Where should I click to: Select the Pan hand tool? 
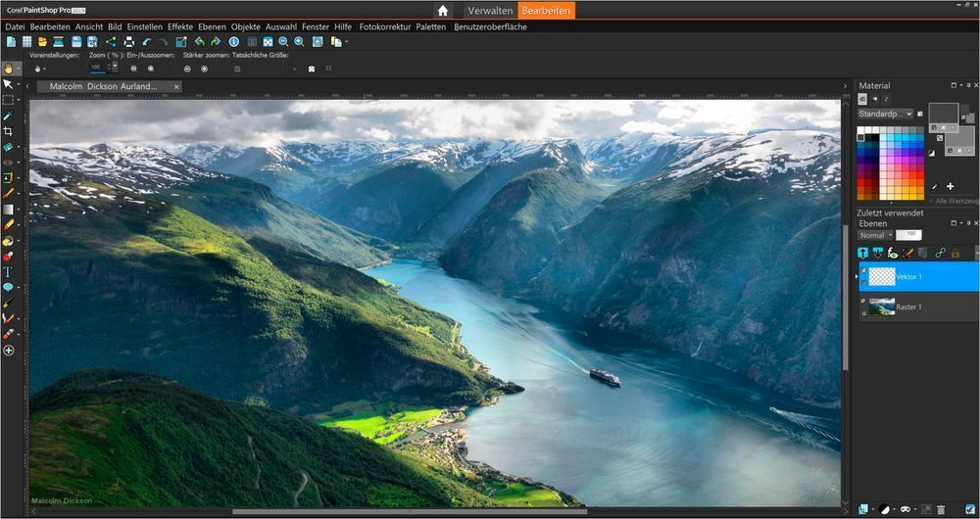[8, 69]
